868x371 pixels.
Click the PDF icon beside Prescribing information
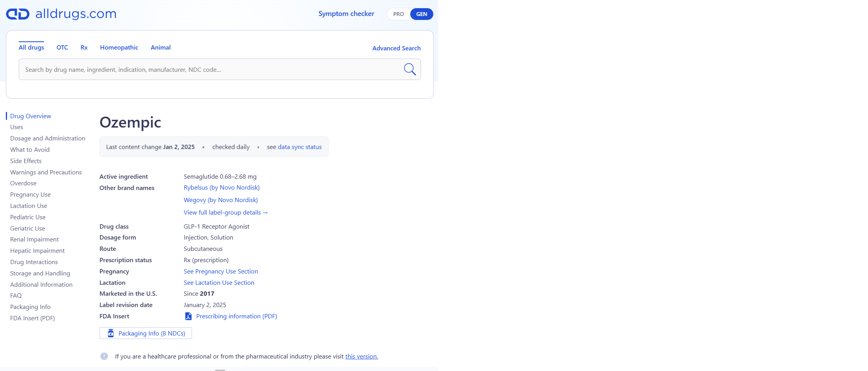pyautogui.click(x=188, y=316)
